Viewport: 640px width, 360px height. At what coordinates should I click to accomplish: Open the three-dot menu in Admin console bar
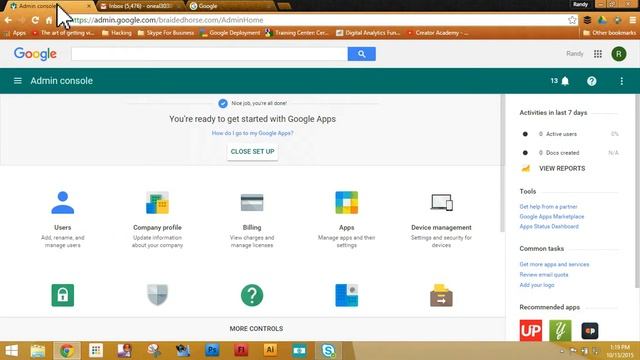[621, 81]
